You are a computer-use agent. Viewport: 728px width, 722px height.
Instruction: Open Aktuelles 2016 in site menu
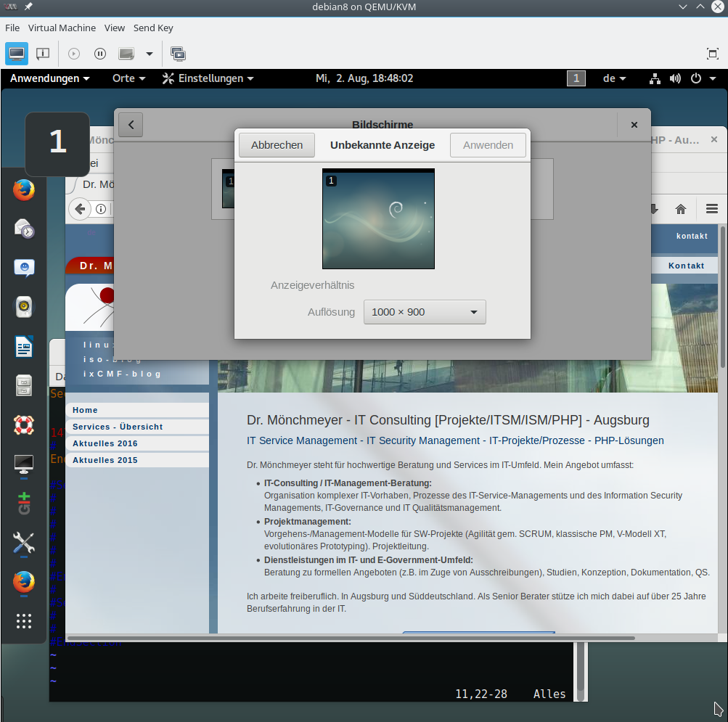(137, 443)
